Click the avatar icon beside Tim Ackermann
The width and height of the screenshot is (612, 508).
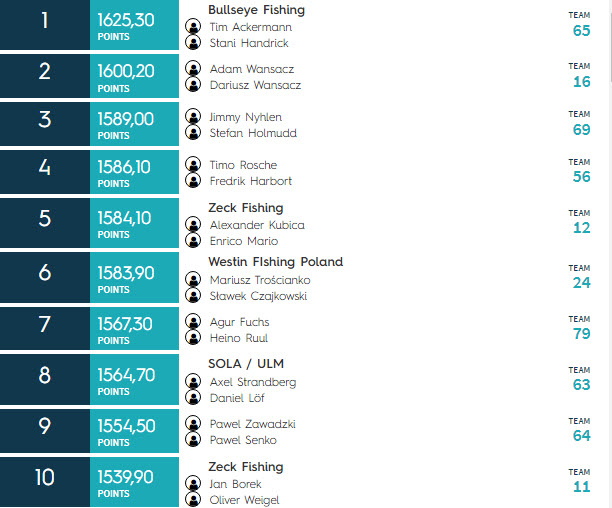tap(193, 27)
